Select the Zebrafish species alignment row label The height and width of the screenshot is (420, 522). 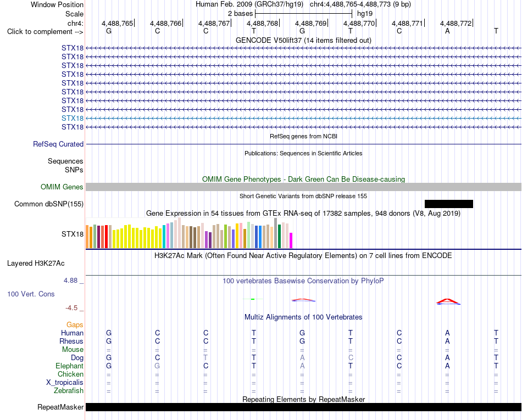point(69,390)
